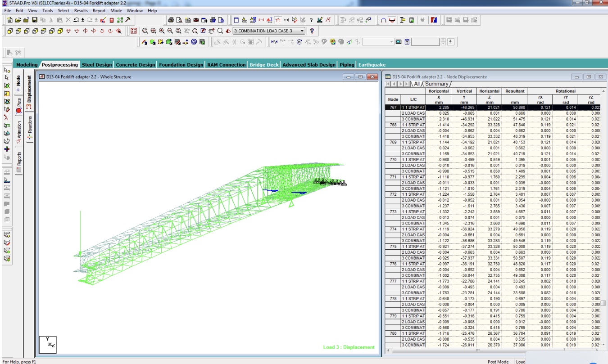Select the Plate vertical page tab
The height and width of the screenshot is (364, 608).
(19, 106)
